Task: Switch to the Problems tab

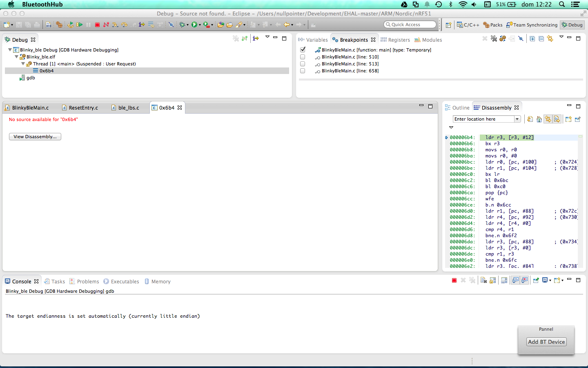Action: (84, 281)
